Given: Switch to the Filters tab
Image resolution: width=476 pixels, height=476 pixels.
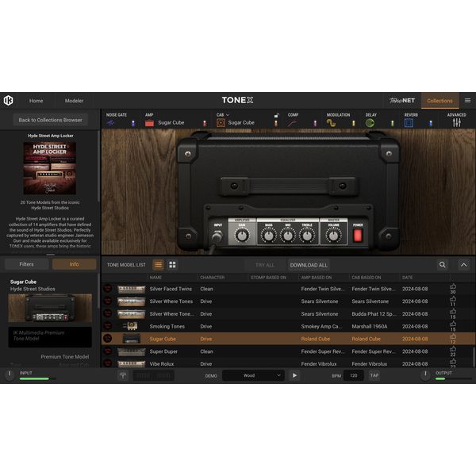Looking at the screenshot, I should 27,264.
